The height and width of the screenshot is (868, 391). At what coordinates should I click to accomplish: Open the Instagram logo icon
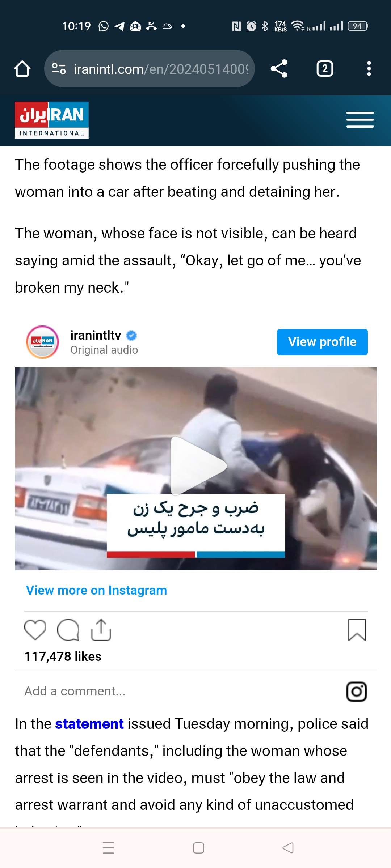pyautogui.click(x=357, y=692)
